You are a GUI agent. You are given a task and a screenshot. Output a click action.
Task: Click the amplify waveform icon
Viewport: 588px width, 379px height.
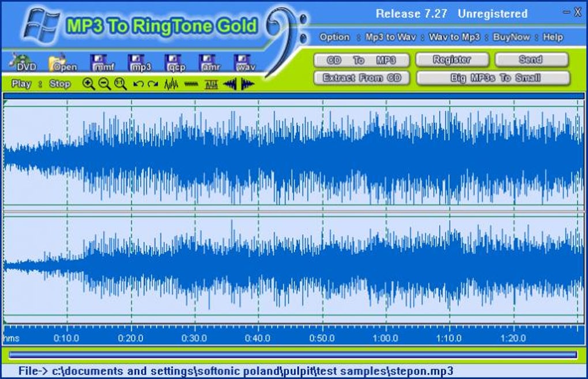pyautogui.click(x=171, y=84)
